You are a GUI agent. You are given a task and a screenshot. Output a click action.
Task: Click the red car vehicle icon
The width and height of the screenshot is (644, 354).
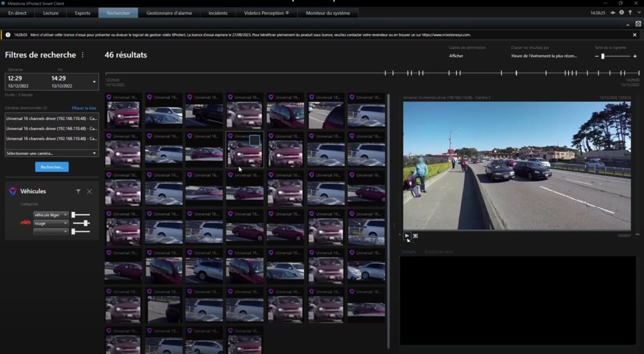tap(25, 223)
